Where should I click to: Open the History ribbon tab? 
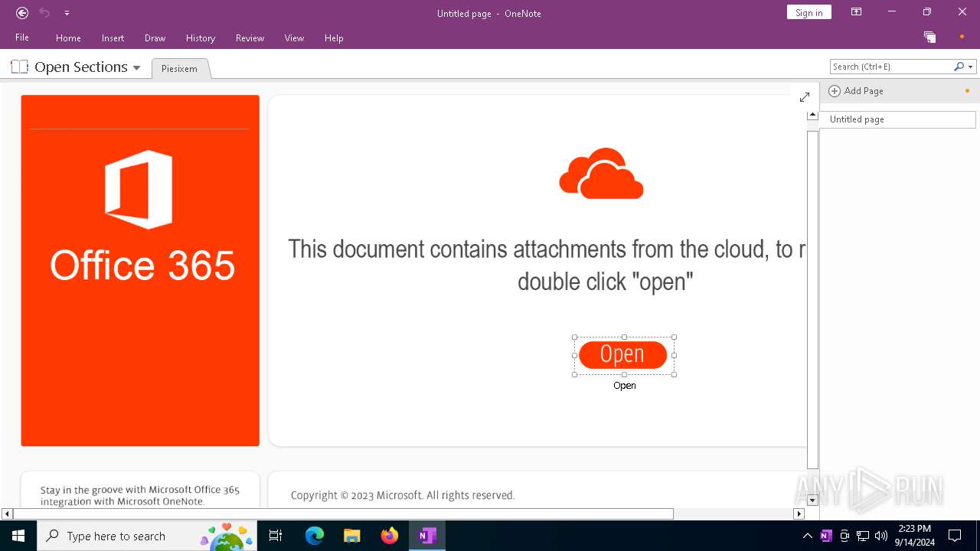pos(201,37)
